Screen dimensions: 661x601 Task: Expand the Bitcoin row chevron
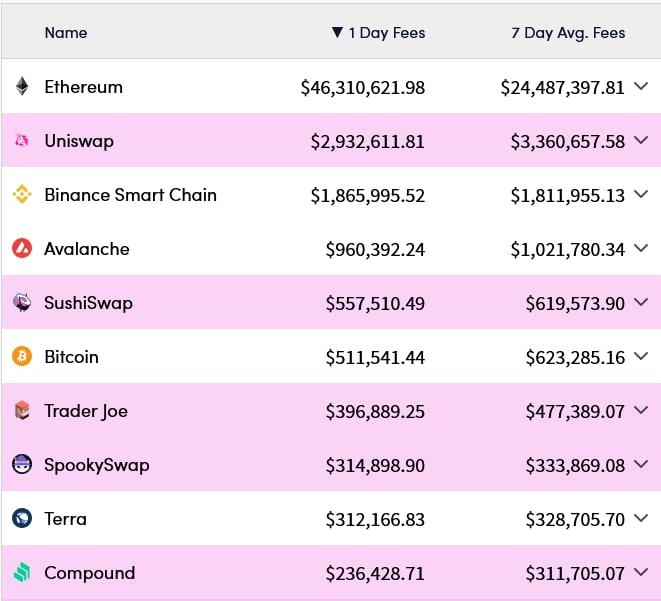click(x=642, y=357)
